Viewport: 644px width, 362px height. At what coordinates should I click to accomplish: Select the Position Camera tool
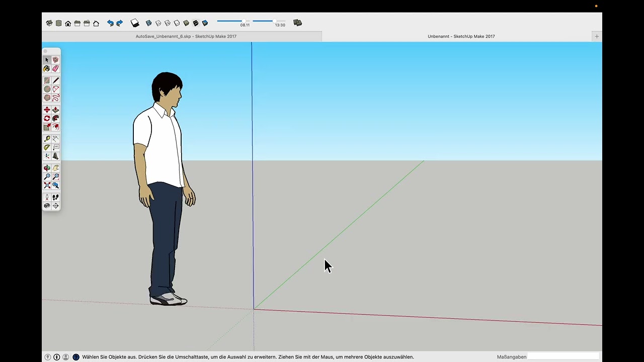(x=47, y=197)
